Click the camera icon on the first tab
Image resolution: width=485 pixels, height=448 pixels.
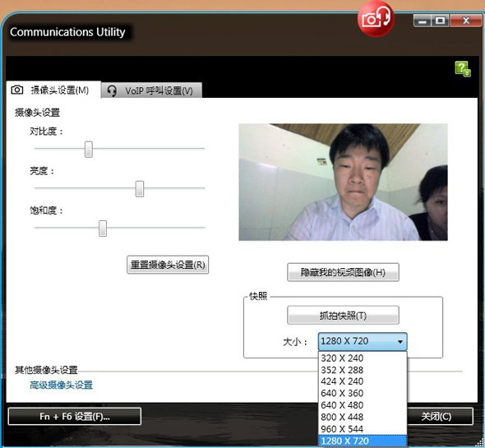click(17, 90)
